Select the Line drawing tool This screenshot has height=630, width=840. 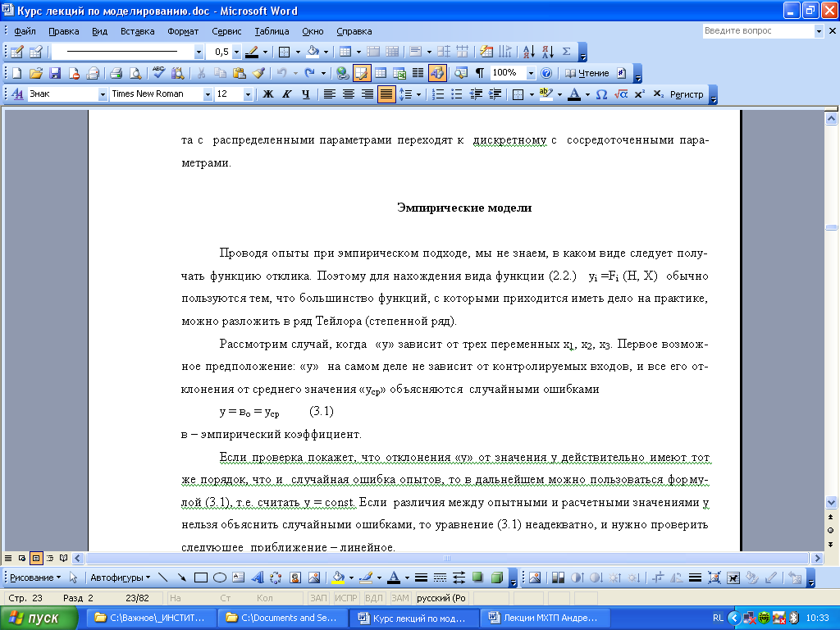pos(163,577)
